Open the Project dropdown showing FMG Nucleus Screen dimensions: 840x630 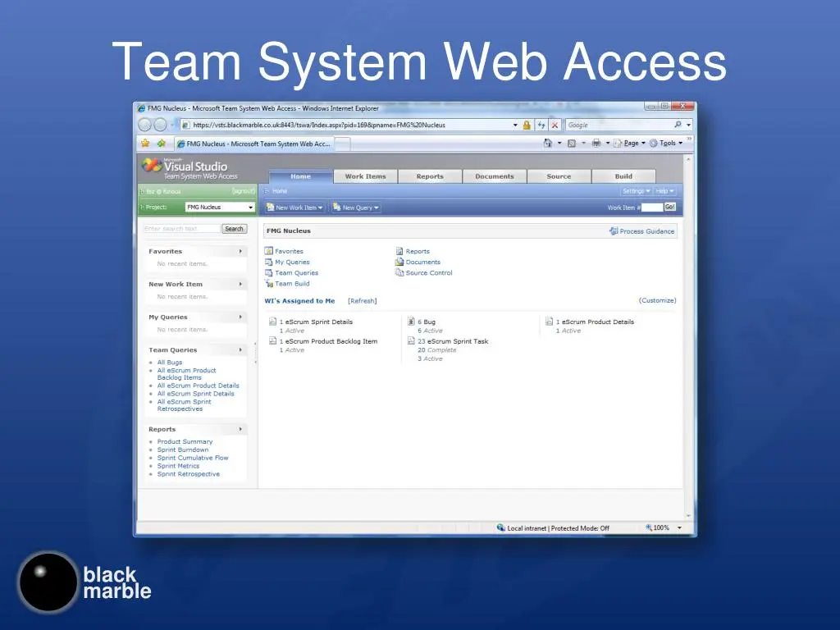220,208
